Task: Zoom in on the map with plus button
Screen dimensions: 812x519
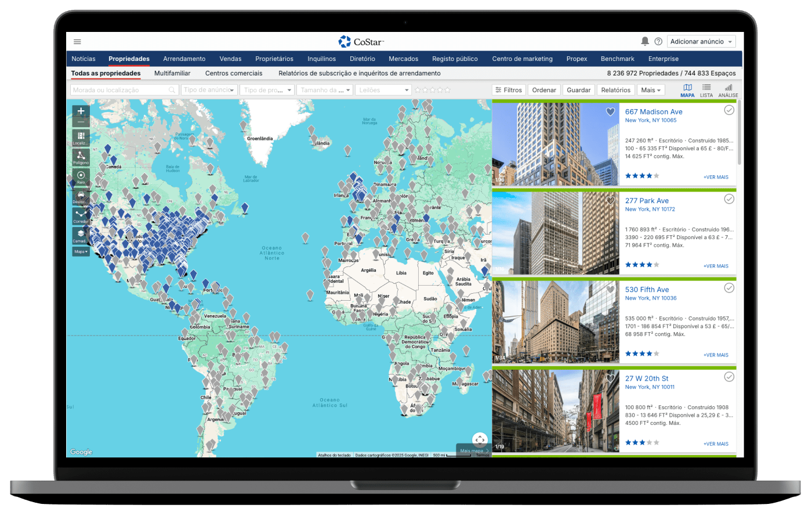Action: 81,111
